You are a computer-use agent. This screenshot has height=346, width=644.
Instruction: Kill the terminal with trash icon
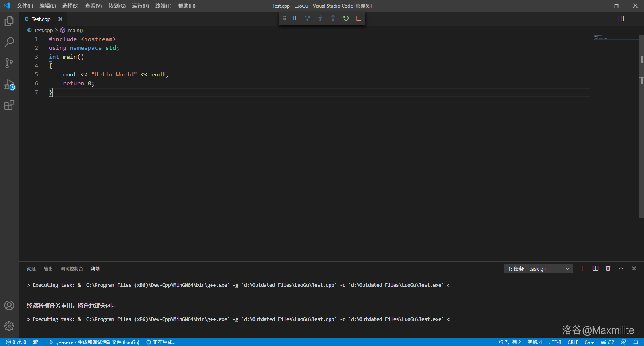click(x=608, y=268)
